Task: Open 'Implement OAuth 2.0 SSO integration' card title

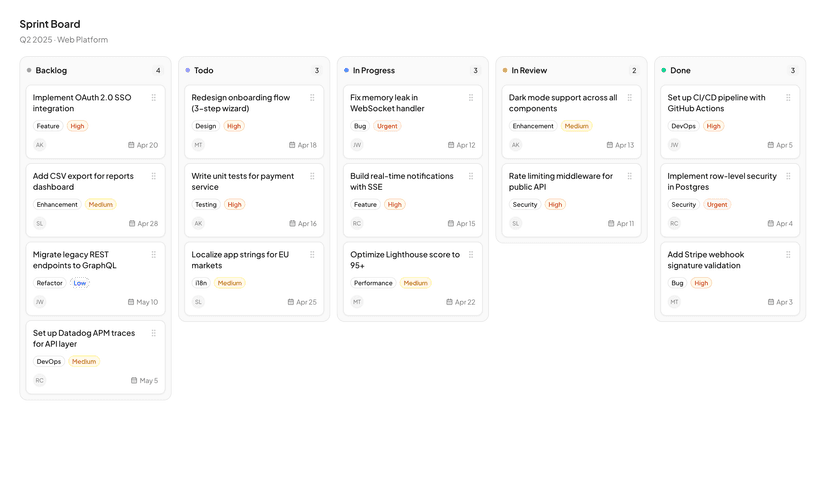Action: (82, 103)
